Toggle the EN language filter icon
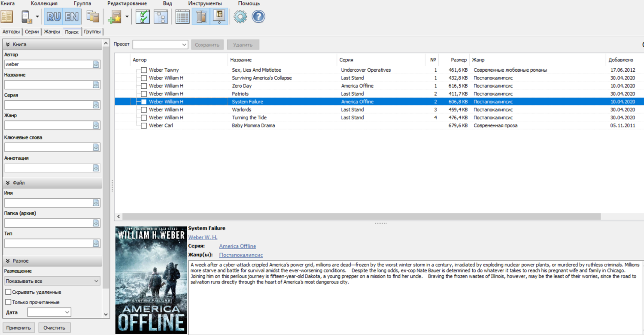644x335 pixels. coord(72,17)
